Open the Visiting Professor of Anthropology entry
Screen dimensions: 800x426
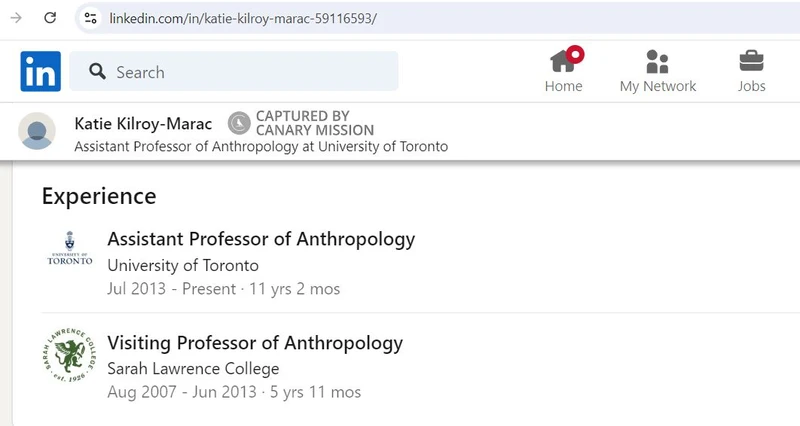click(255, 343)
